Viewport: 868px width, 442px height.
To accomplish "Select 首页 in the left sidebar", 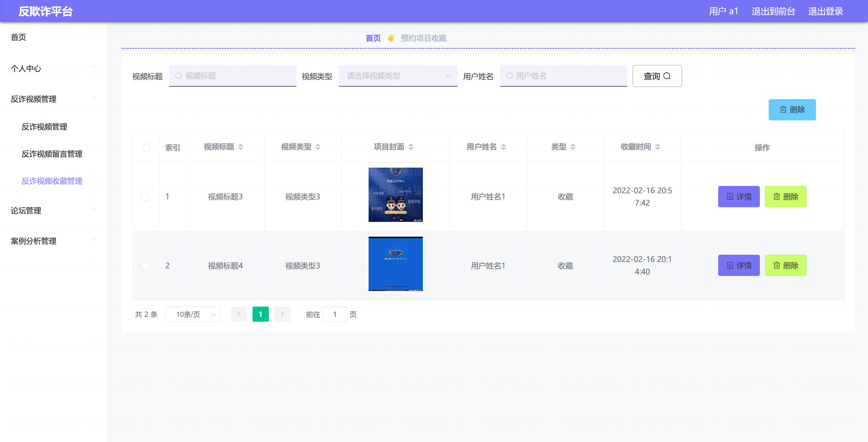I will 18,37.
